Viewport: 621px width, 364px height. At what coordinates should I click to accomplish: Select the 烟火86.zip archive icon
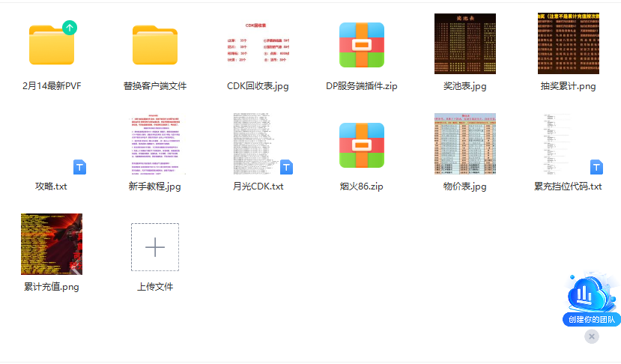[x=362, y=145]
